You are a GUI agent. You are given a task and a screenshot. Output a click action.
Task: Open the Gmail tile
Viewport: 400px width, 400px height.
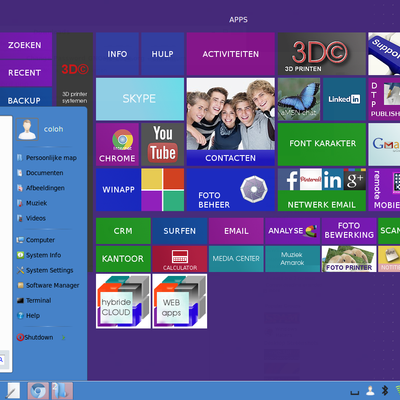click(x=384, y=144)
